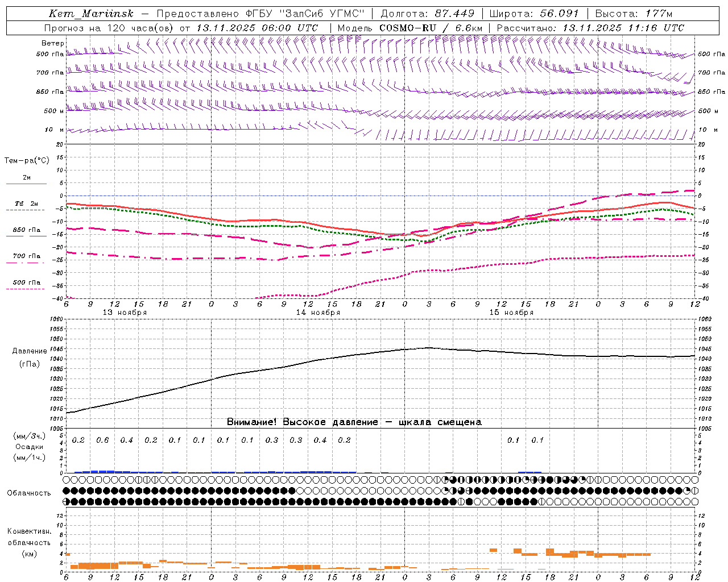The width and height of the screenshot is (728, 582).
Task: Click the 500 м wind level label on left
Action: 54,111
